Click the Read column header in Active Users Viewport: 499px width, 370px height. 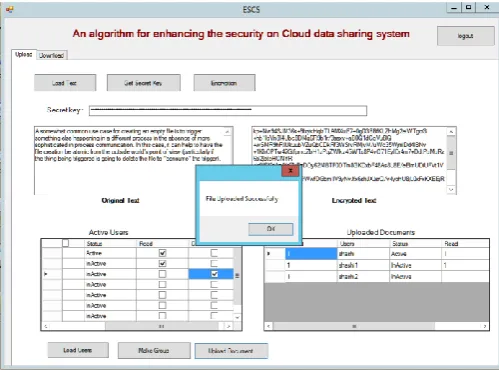pos(162,244)
